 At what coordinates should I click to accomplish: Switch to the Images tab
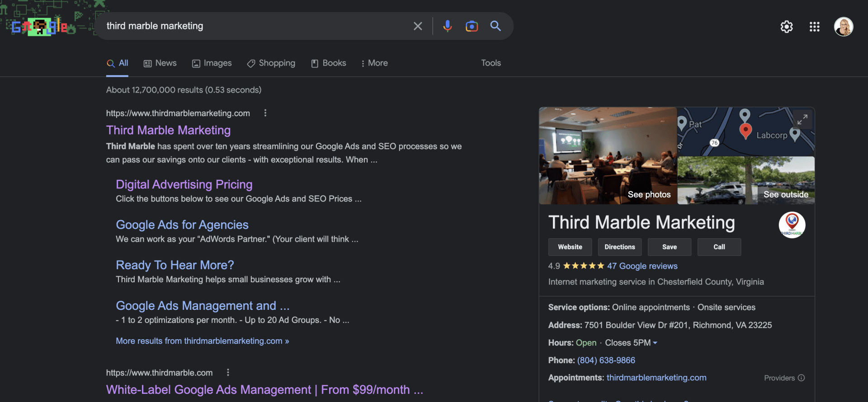coord(212,63)
